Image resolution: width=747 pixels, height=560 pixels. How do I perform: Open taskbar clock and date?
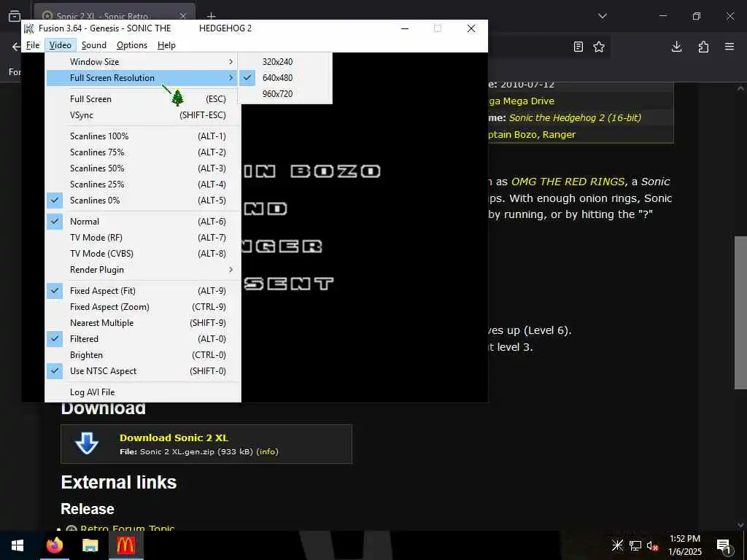(685, 545)
